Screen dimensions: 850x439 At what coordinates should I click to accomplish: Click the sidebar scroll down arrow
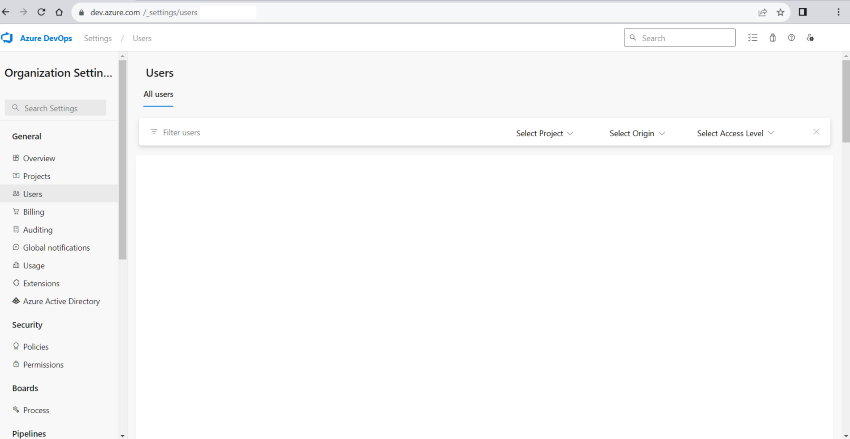click(123, 435)
